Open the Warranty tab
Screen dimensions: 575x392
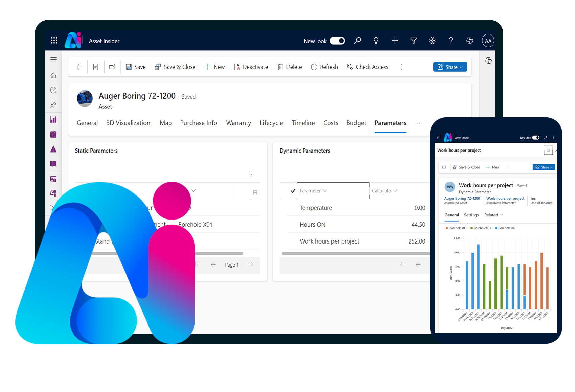pyautogui.click(x=238, y=123)
